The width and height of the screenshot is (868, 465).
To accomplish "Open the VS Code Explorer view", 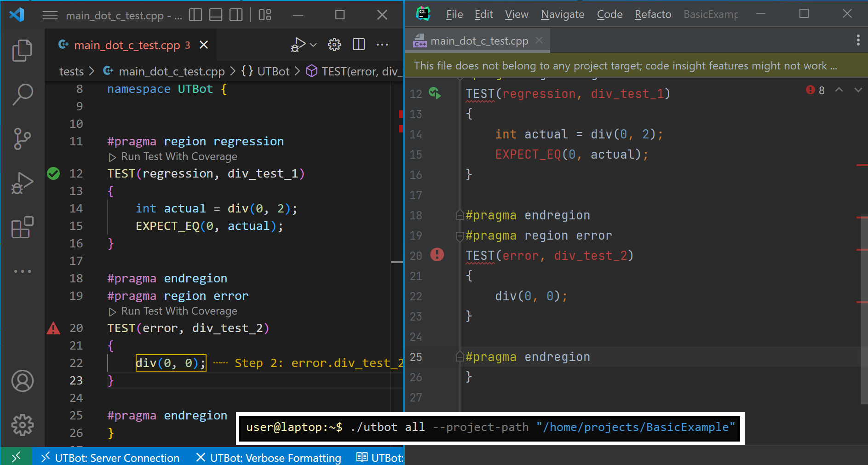I will (22, 51).
